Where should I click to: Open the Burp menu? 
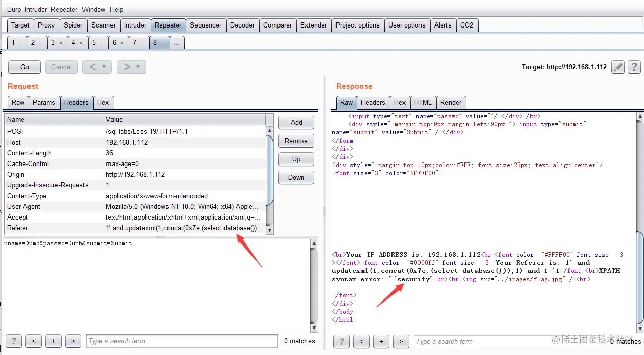(x=14, y=9)
